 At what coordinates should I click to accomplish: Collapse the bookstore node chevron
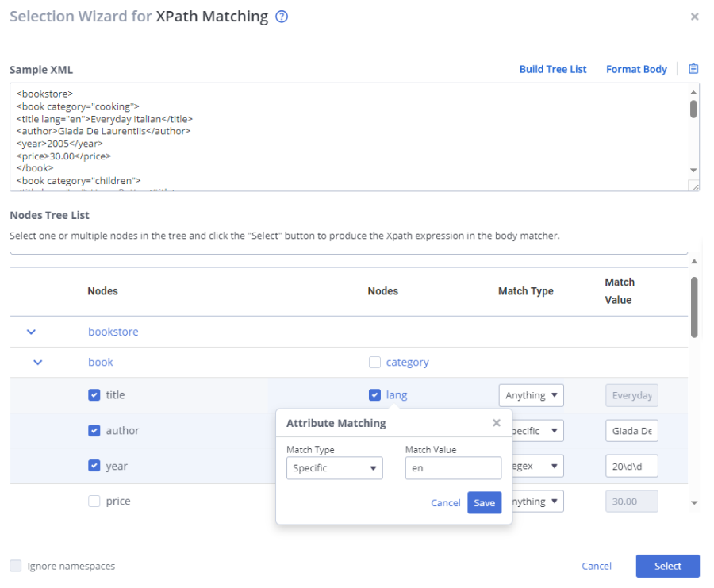pyautogui.click(x=32, y=332)
